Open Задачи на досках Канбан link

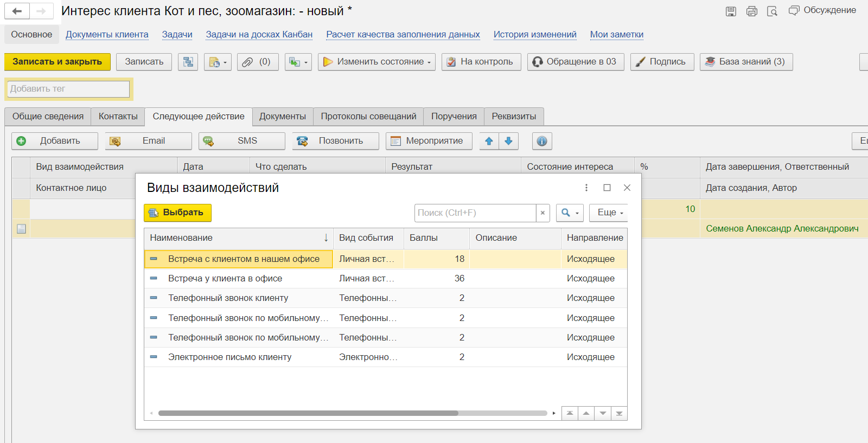[259, 35]
